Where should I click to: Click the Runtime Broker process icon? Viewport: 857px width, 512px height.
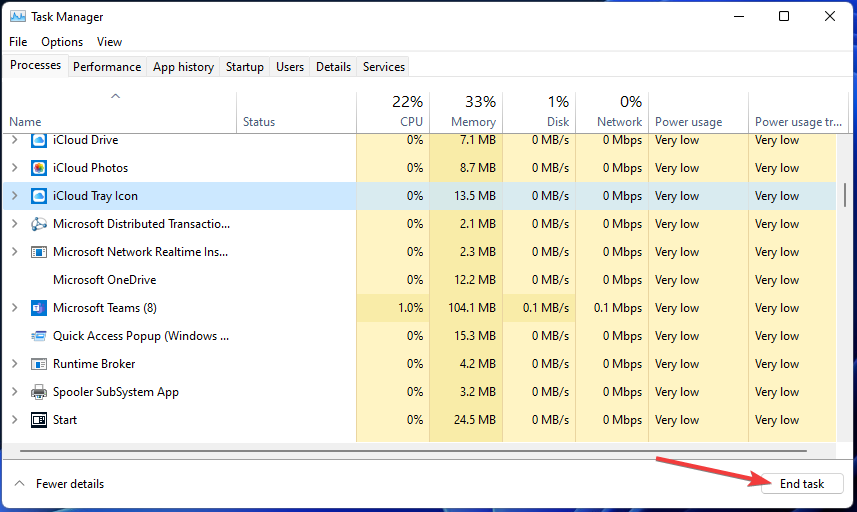[39, 364]
